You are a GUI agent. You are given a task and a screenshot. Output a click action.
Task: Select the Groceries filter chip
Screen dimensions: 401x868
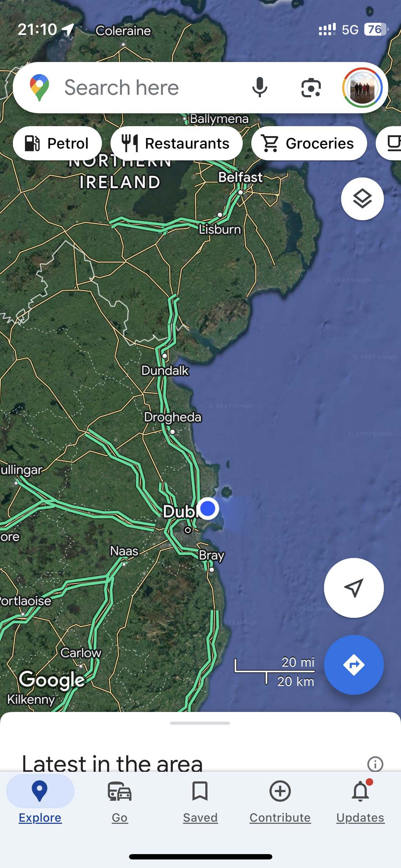click(x=309, y=143)
